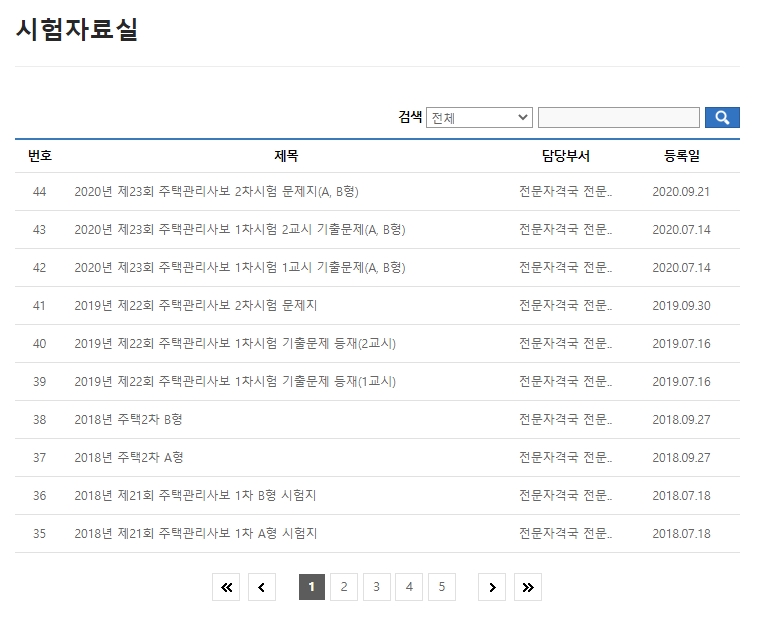Go to the previous page arrow
Viewport: 761px width, 625px height.
262,587
